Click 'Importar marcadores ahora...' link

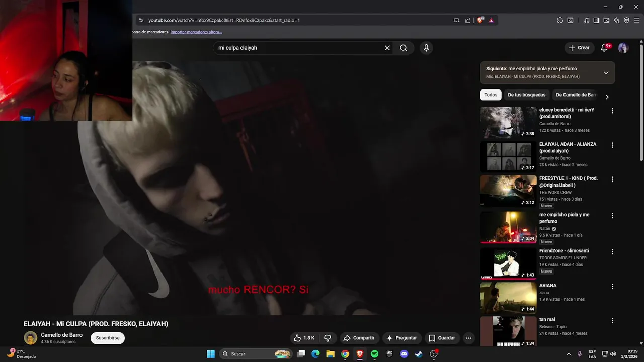(x=196, y=32)
